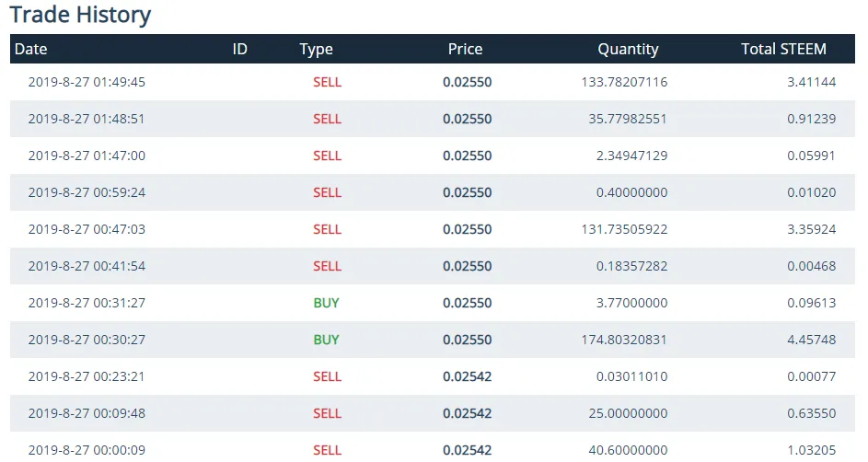868x462 pixels.
Task: Select total 0.00468
Action: tap(812, 266)
